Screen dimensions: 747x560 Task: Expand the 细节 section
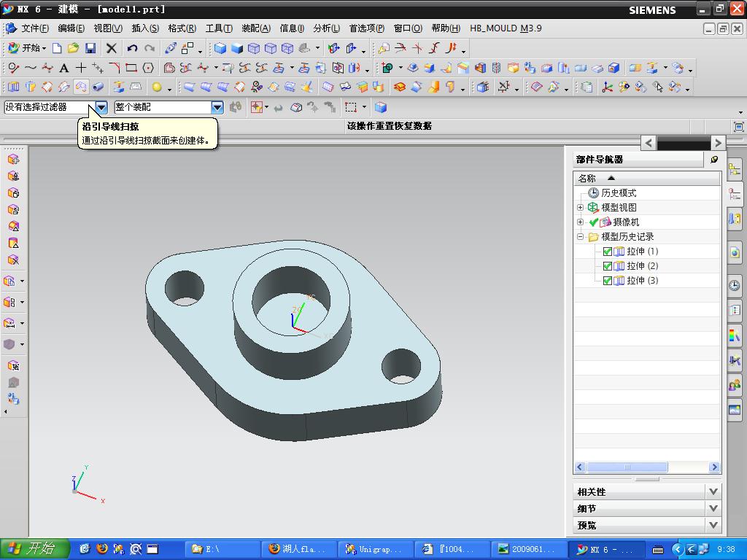713,508
